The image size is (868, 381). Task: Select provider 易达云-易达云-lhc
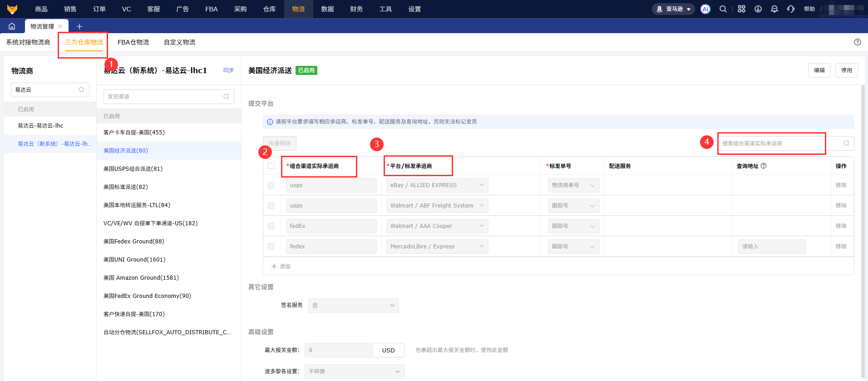click(50, 126)
